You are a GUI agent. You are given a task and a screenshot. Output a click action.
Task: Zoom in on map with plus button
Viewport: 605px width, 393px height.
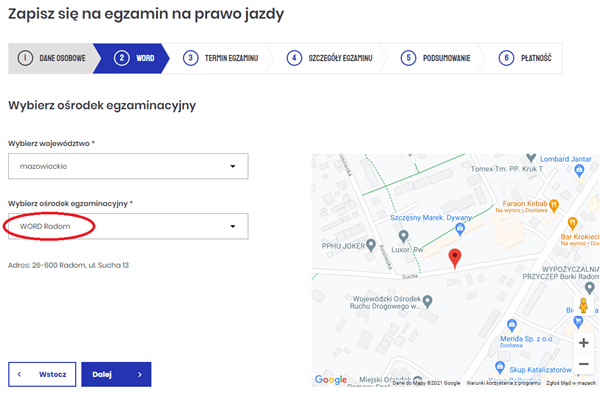583,342
